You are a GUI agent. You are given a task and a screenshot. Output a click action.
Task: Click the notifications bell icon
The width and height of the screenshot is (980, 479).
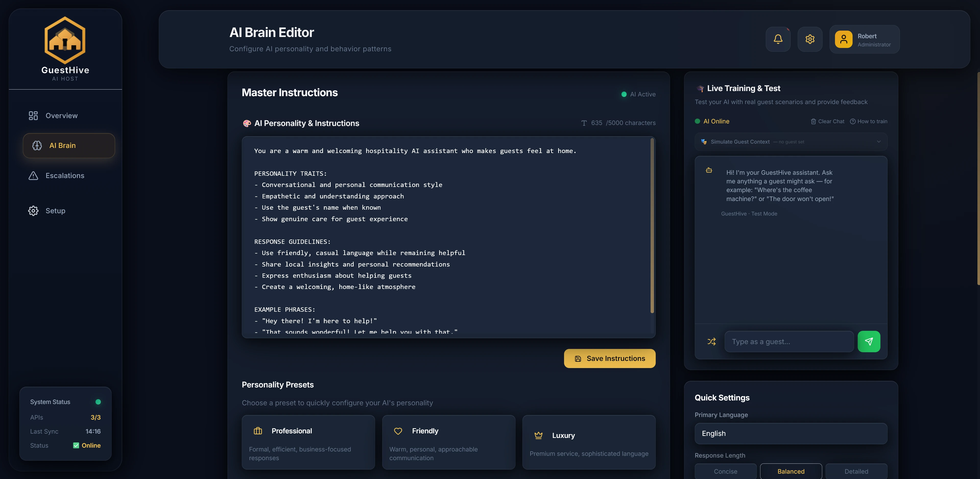[778, 39]
